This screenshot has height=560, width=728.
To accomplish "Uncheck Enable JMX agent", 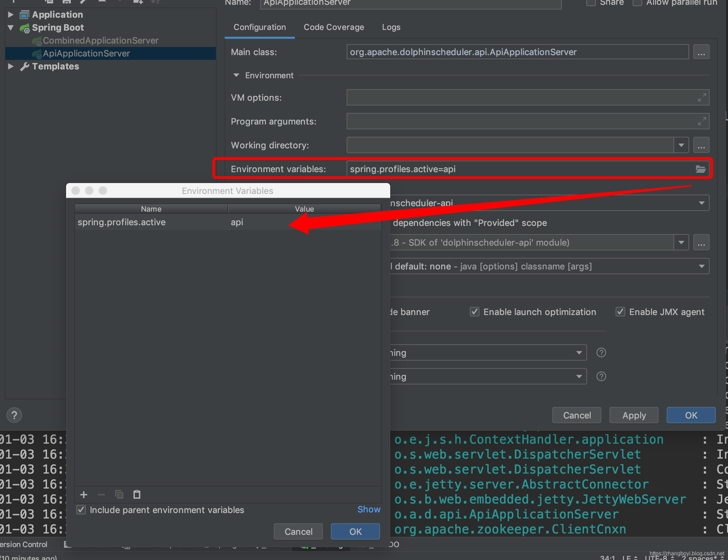I will coord(620,312).
